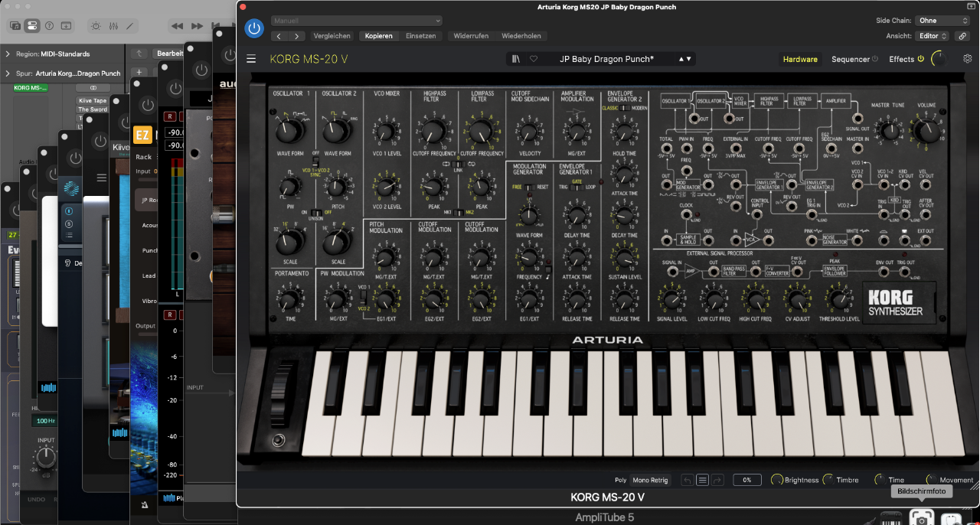The width and height of the screenshot is (980, 525).
Task: Click the Kopieren button
Action: coord(378,36)
